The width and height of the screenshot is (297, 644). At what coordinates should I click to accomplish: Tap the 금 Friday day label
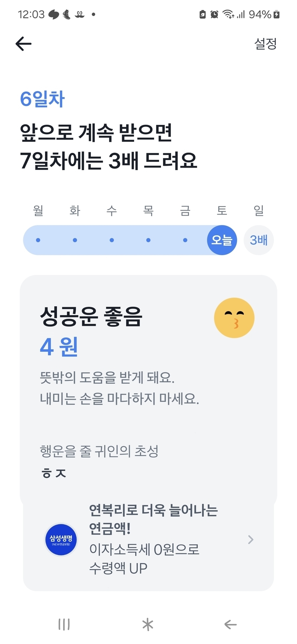pos(185,210)
